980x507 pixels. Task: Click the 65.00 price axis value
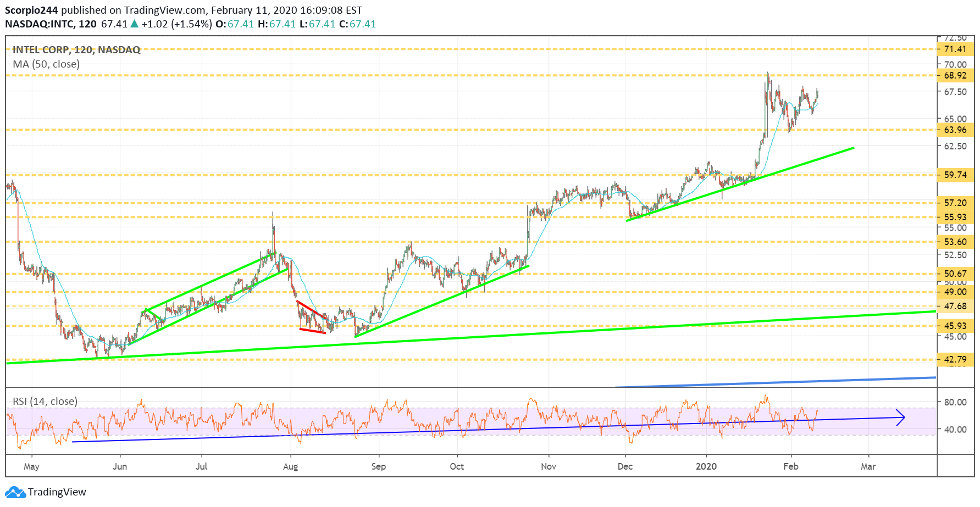click(x=955, y=119)
